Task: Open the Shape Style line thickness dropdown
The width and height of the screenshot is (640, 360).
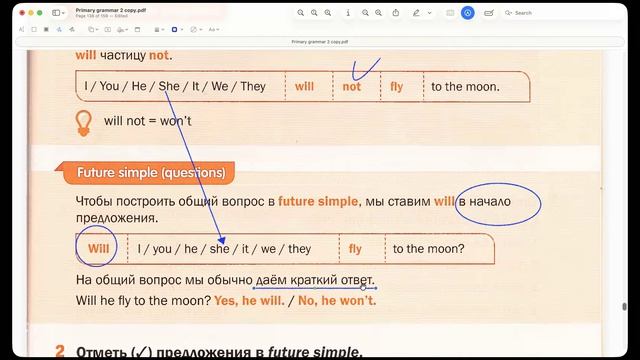Action: pyautogui.click(x=159, y=29)
